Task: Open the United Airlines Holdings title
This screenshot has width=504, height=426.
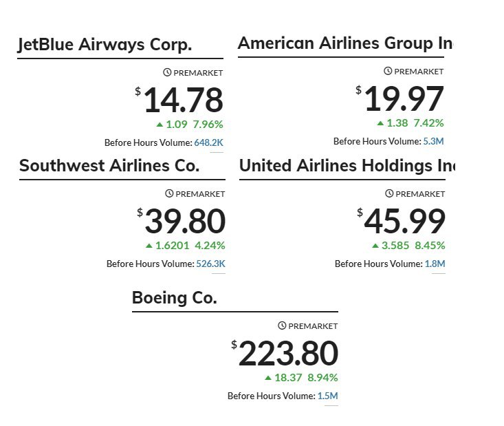Action: 347,166
